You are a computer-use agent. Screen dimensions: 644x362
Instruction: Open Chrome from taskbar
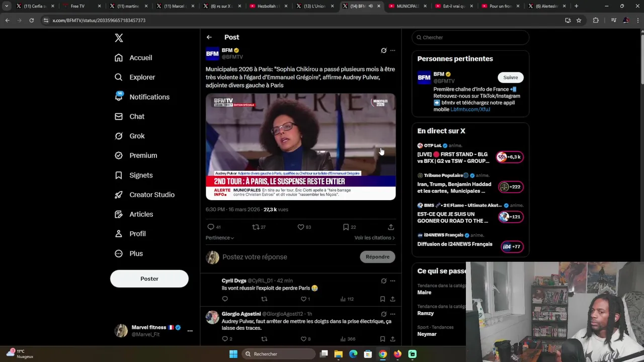click(383, 354)
